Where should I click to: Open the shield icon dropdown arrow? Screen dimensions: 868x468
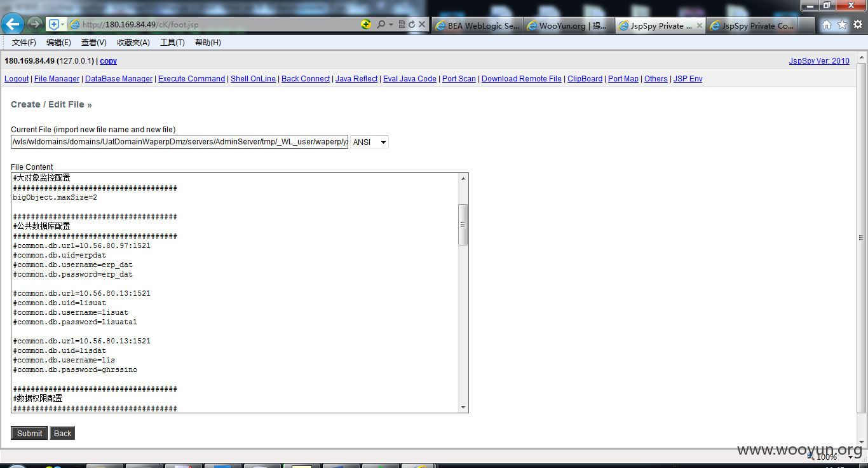point(62,24)
